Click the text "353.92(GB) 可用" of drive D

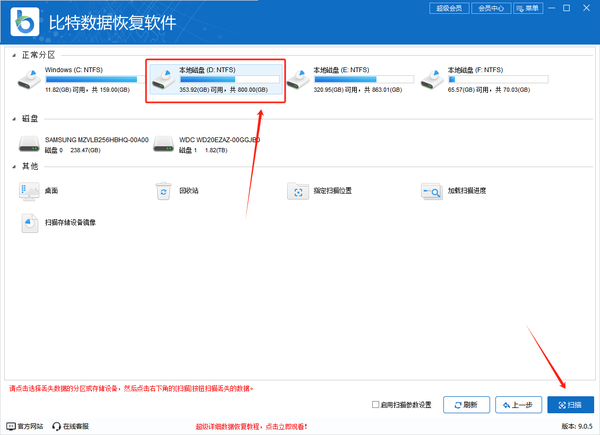click(201, 90)
